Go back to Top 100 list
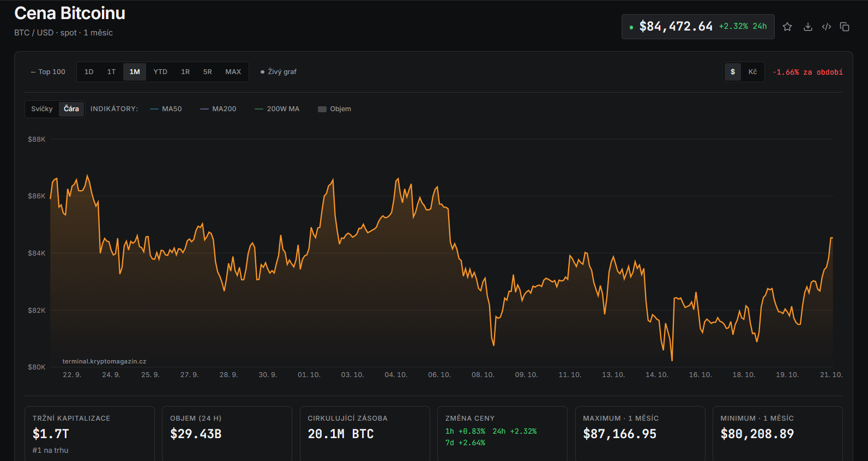 pyautogui.click(x=48, y=72)
